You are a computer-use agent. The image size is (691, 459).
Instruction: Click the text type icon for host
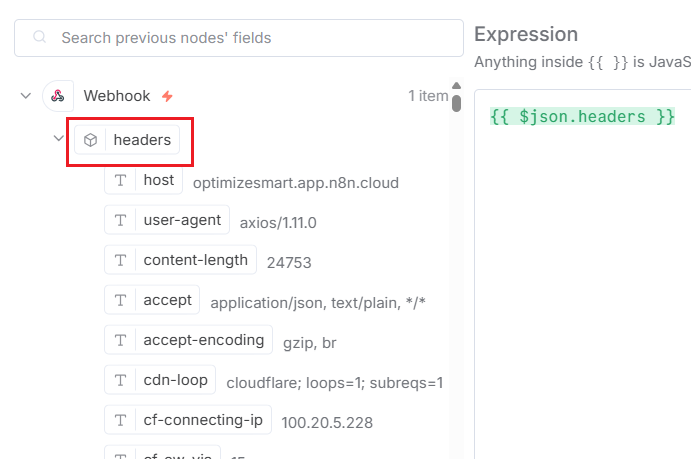(x=120, y=181)
